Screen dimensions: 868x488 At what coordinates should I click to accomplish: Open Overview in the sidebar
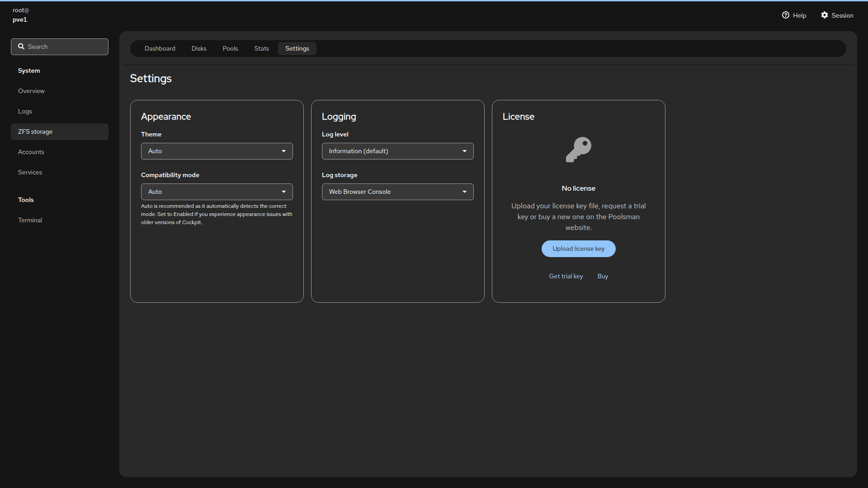pyautogui.click(x=31, y=91)
